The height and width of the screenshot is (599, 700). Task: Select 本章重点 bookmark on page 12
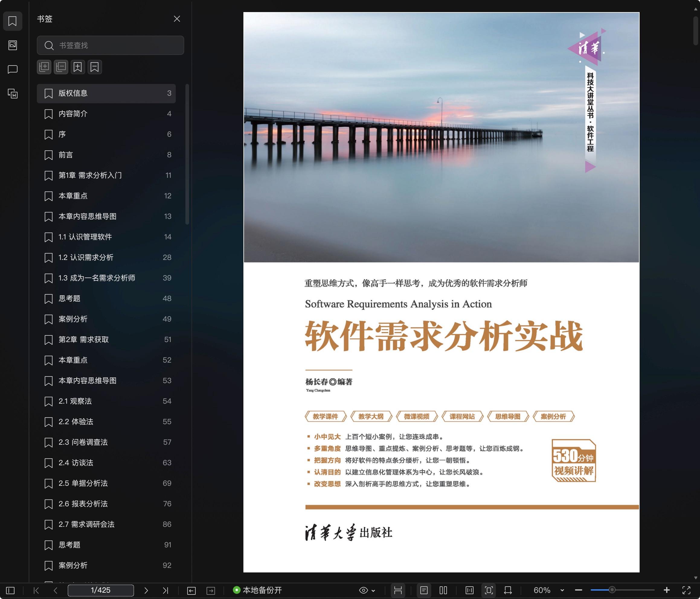point(106,196)
